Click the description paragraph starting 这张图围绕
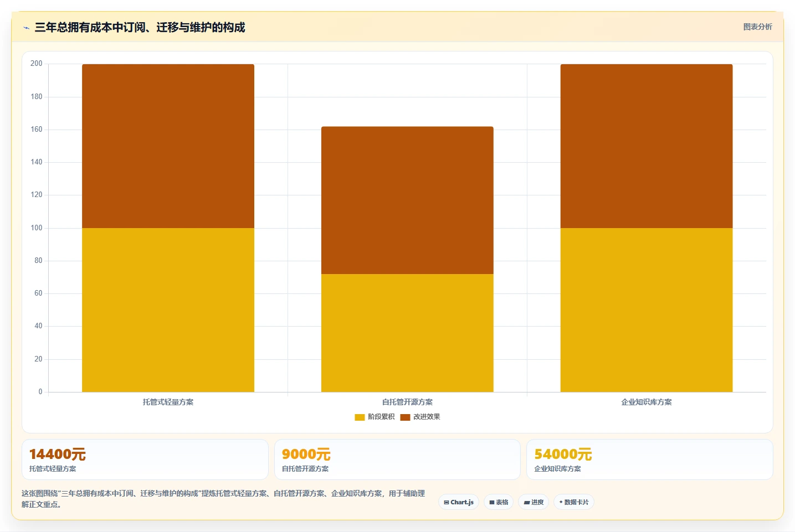Viewport: 795px width, 532px height. tap(223, 499)
